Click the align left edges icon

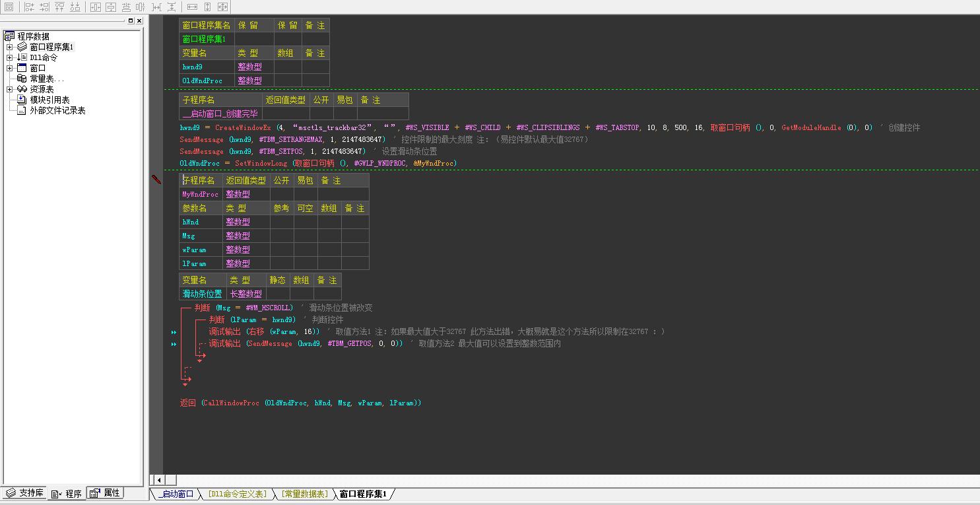[29, 7]
